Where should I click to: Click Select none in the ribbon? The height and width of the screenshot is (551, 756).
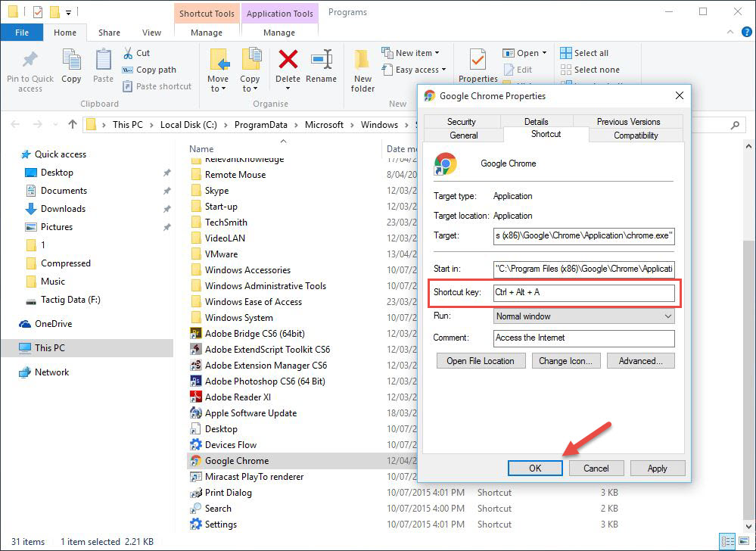tap(590, 70)
